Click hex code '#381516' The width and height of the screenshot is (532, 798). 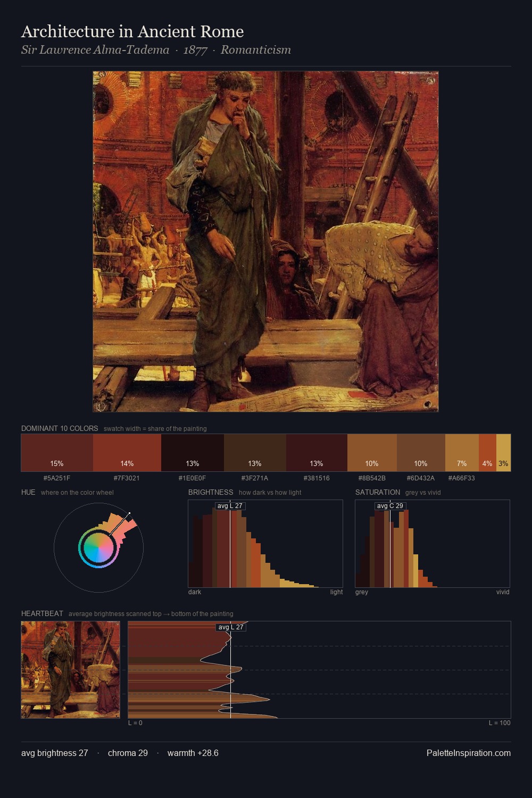click(x=317, y=478)
